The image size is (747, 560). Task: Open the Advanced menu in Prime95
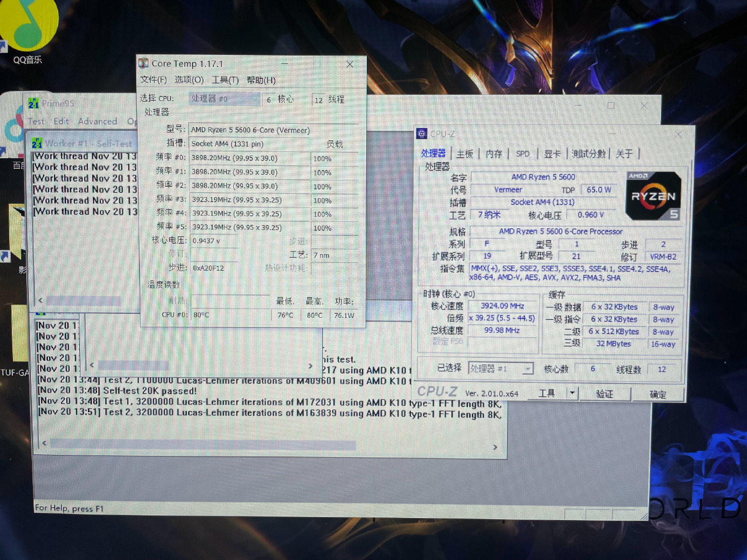[98, 121]
